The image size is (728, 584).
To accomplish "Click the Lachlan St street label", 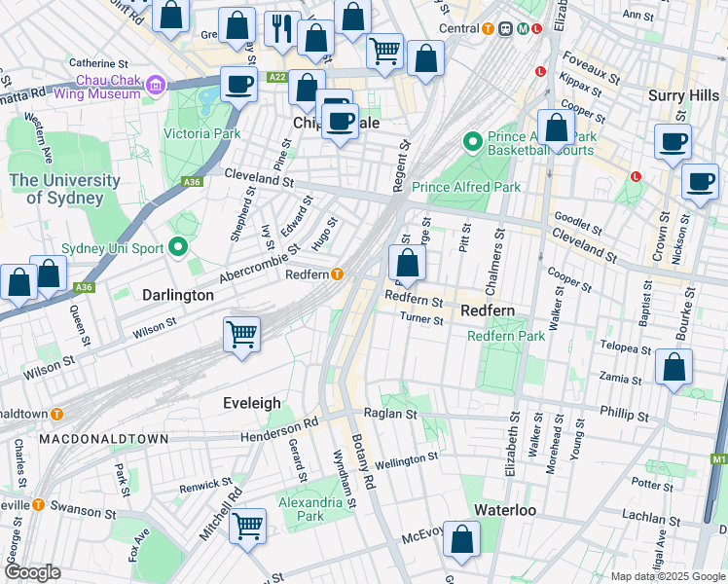I will pyautogui.click(x=651, y=517).
